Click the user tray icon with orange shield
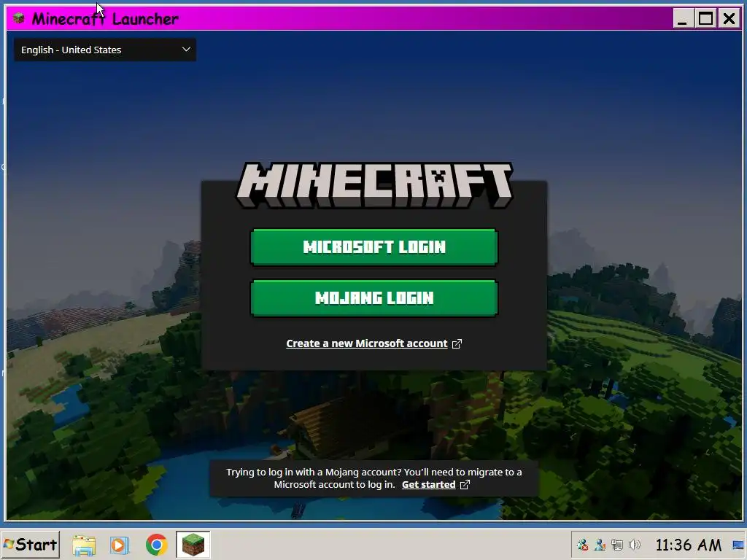Screen dimensions: 747x560 point(600,545)
